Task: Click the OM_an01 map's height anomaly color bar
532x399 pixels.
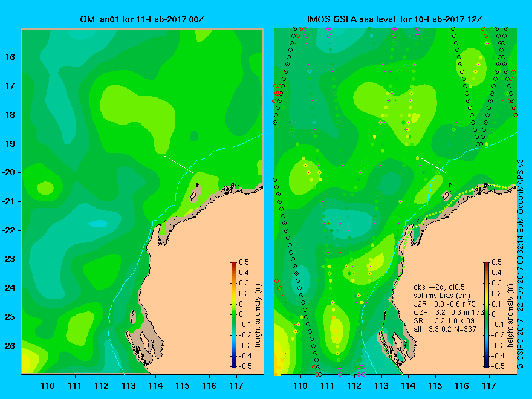Action: [x=234, y=314]
